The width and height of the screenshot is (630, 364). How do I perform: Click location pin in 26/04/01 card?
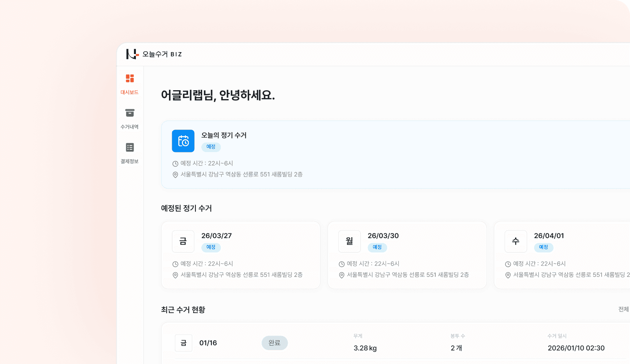pyautogui.click(x=508, y=275)
